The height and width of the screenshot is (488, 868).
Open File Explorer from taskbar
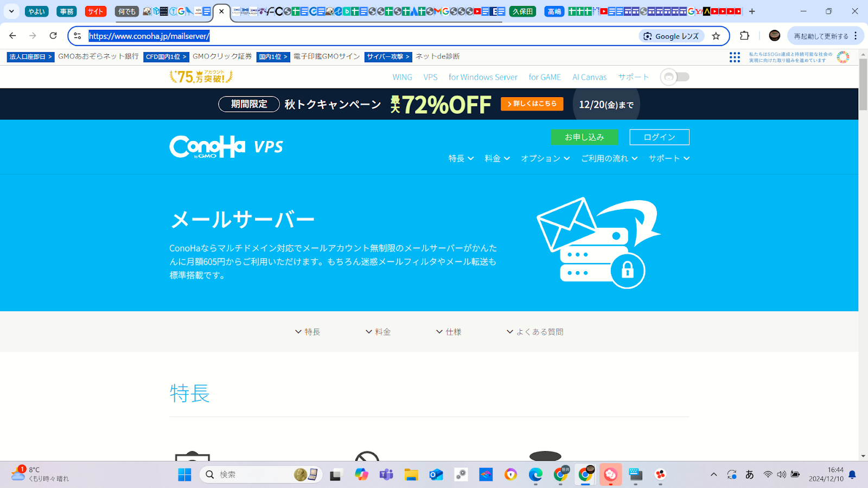click(x=411, y=474)
